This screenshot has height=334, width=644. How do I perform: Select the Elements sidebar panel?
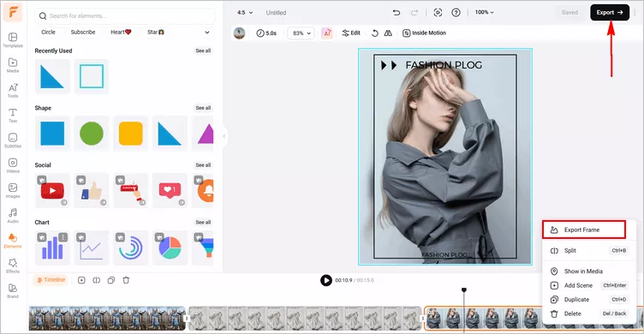point(13,241)
